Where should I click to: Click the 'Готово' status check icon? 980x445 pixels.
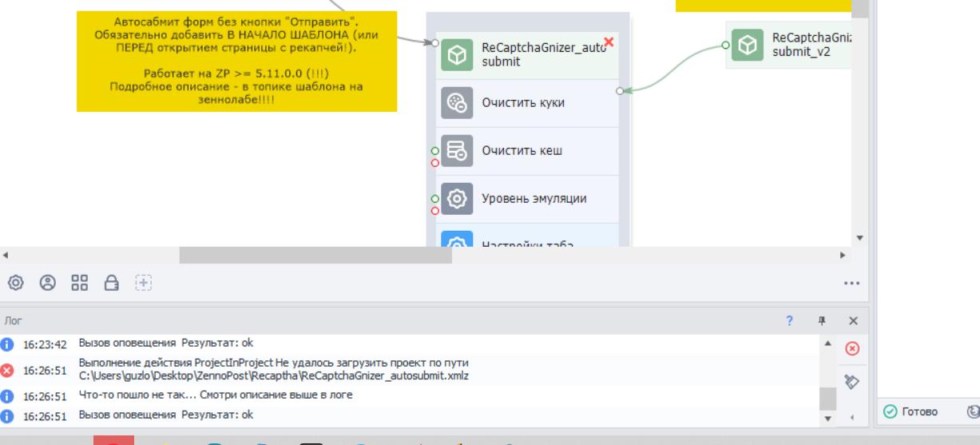click(x=890, y=412)
